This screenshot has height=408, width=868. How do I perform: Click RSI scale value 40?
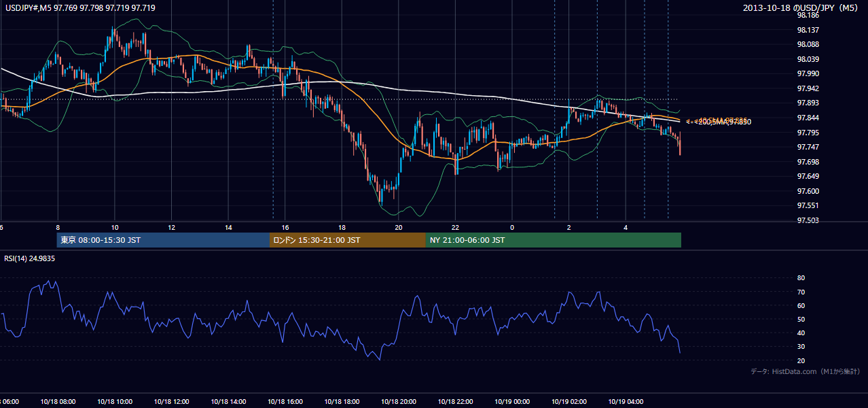tap(801, 333)
